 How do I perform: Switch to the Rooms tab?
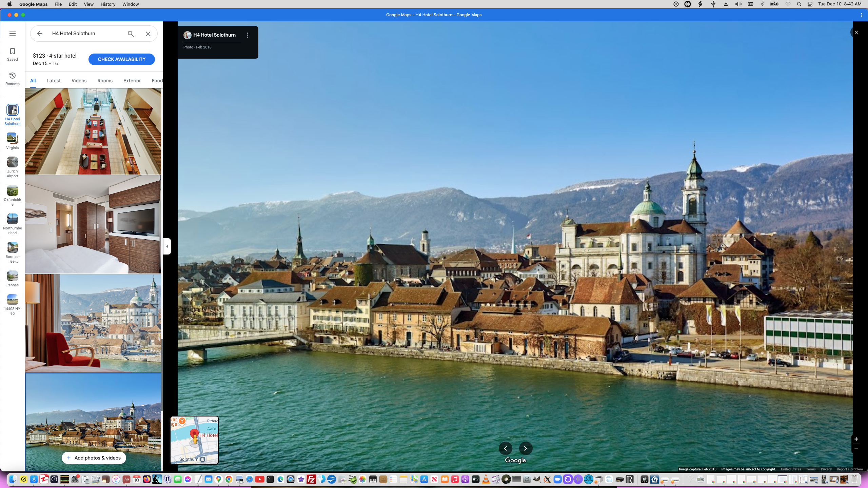(105, 81)
